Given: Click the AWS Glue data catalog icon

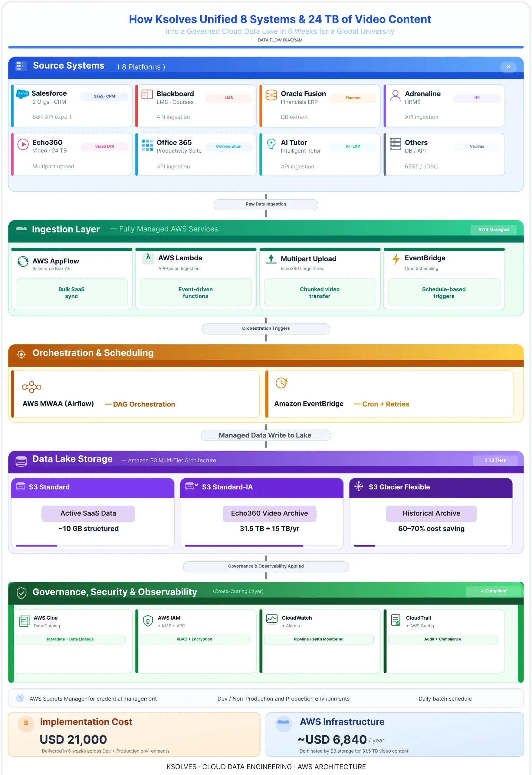Looking at the screenshot, I should [x=24, y=621].
